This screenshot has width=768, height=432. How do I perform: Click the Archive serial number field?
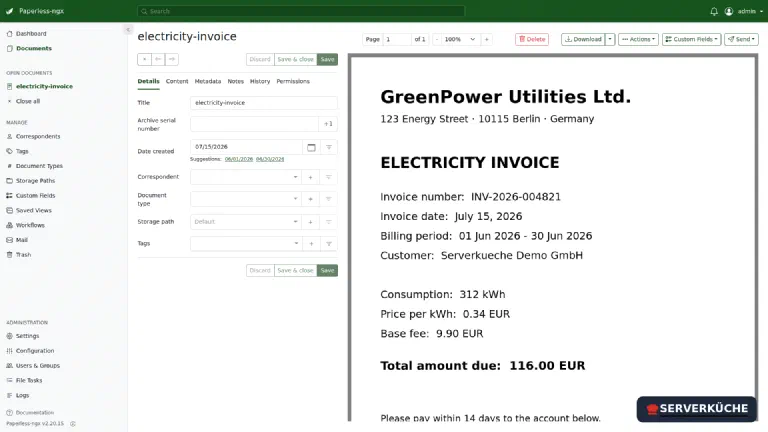[254, 124]
